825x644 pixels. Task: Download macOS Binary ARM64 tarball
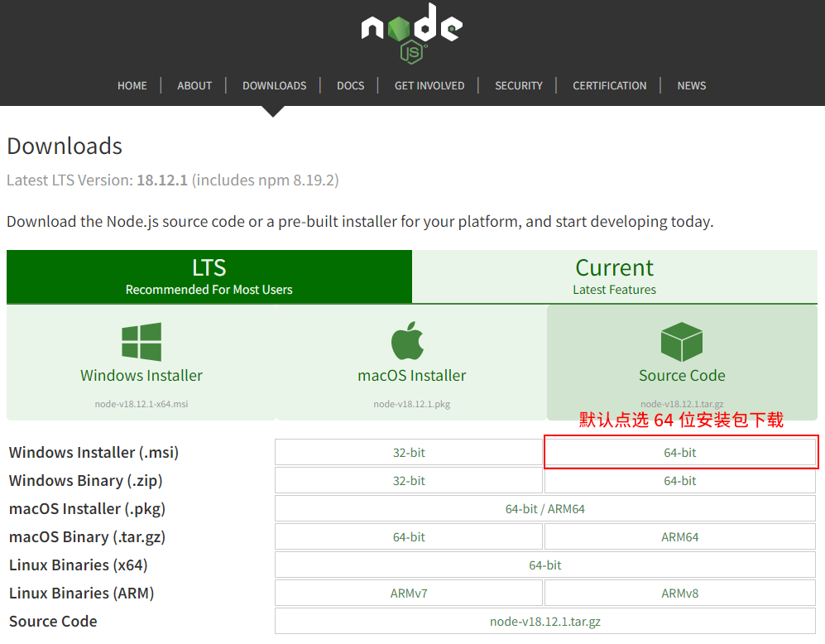click(x=680, y=536)
